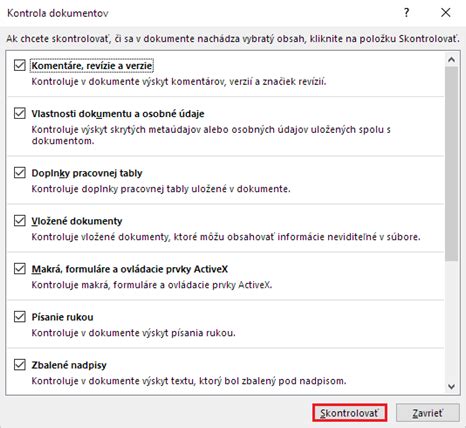This screenshot has width=466, height=428.
Task: Toggle Makrá, formuláre a ovládacie prvky ActiveX checkbox
Action: click(x=20, y=268)
